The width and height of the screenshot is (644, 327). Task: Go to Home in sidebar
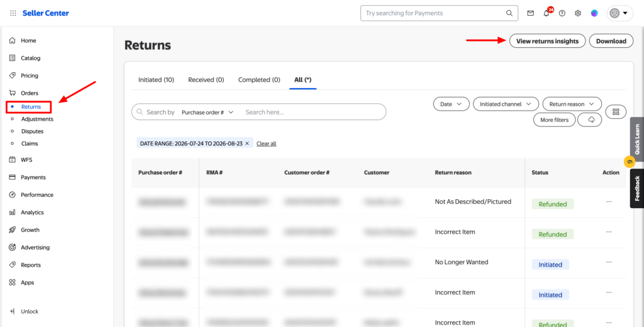tap(28, 41)
